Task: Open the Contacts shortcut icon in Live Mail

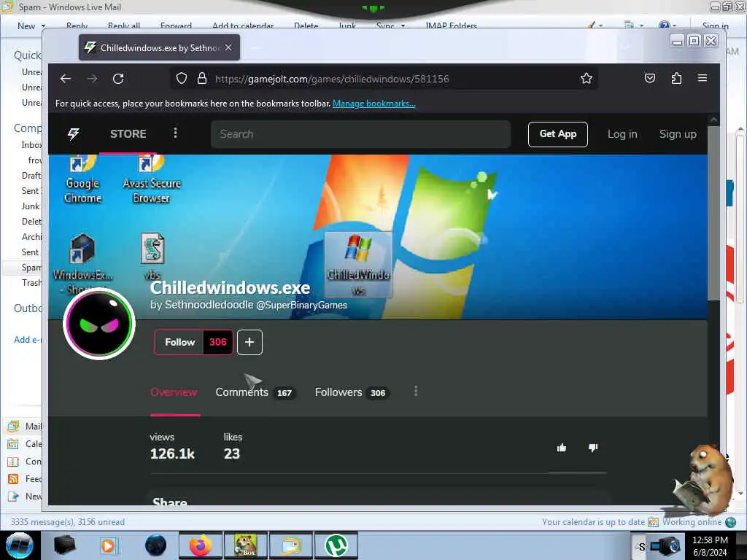Action: [x=13, y=462]
